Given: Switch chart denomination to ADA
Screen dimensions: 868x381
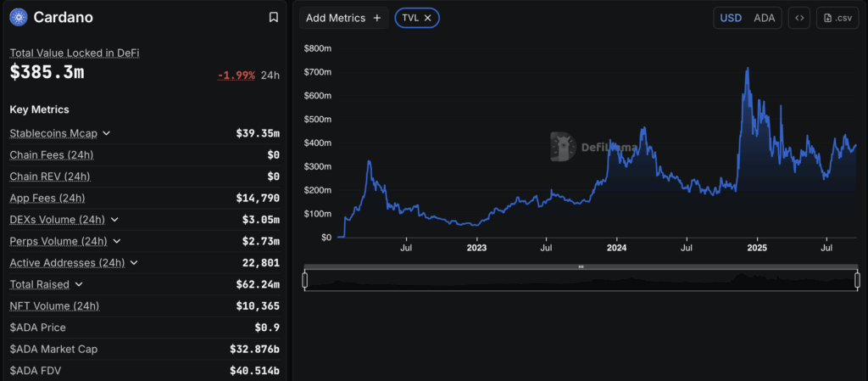Looking at the screenshot, I should click(x=764, y=18).
